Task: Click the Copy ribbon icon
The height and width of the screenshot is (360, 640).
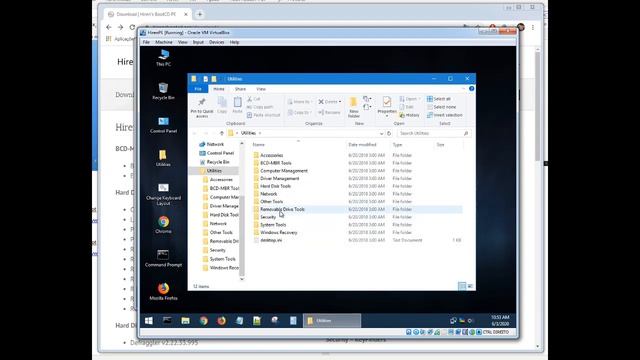Action: coord(222,105)
